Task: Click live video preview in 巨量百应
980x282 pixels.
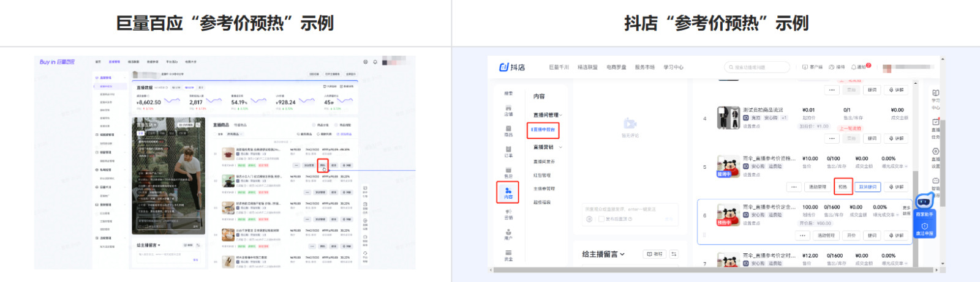Action: [168, 176]
